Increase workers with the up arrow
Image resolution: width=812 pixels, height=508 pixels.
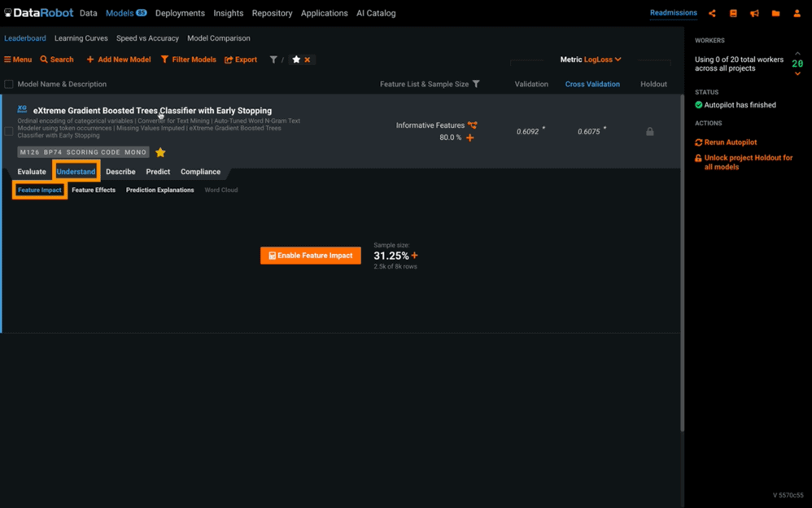coord(797,54)
